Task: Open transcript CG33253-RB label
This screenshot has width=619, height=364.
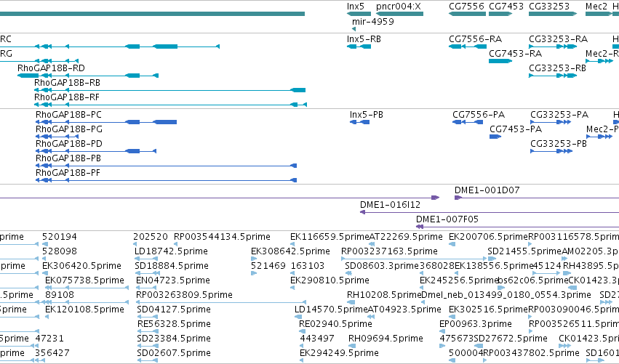Action: (557, 68)
